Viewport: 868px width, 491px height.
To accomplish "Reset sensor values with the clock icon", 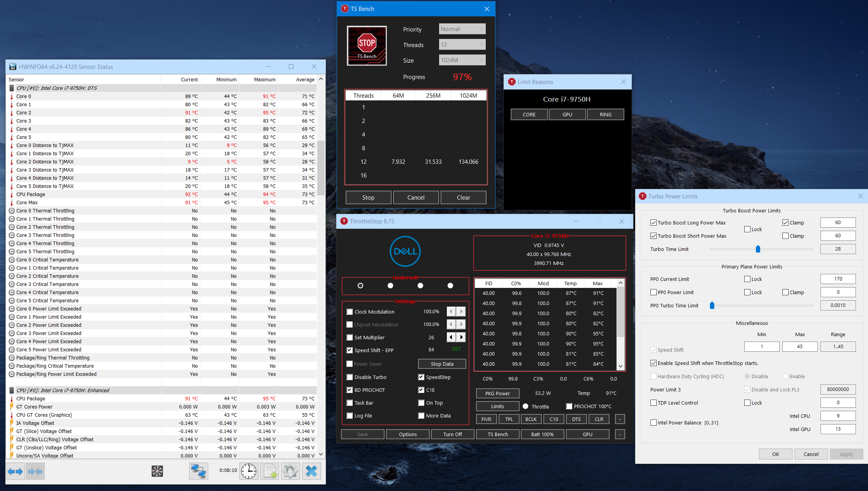I will (x=249, y=471).
